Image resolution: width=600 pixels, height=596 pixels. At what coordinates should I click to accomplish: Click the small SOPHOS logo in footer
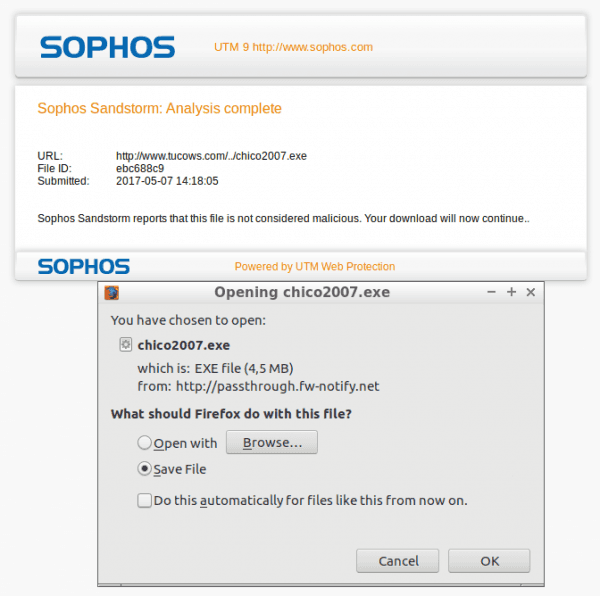pos(84,266)
